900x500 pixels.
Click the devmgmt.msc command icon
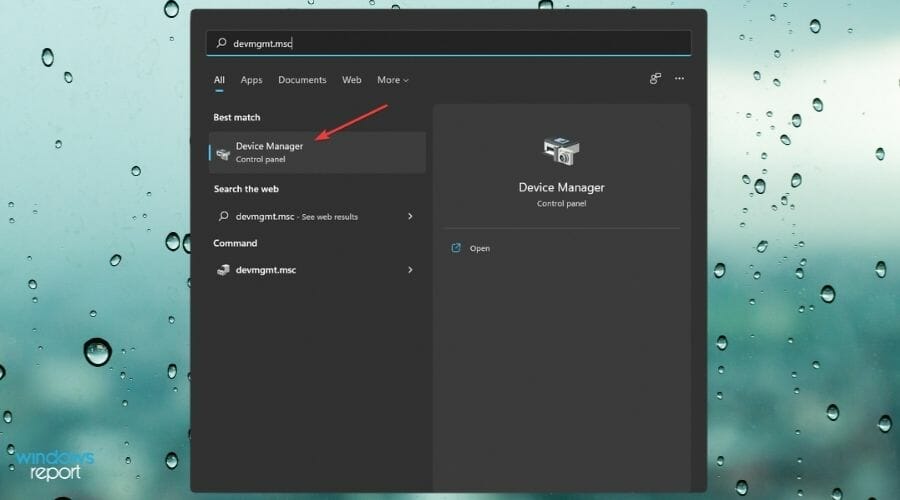223,270
